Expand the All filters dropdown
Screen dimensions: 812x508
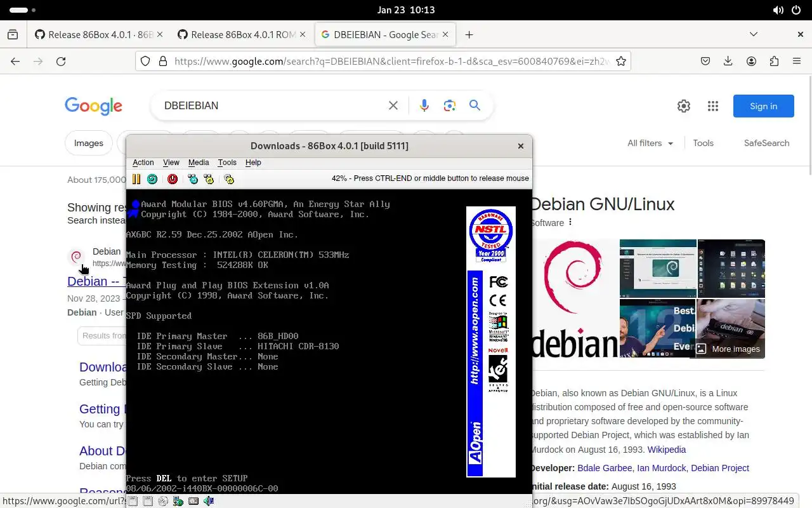(650, 144)
